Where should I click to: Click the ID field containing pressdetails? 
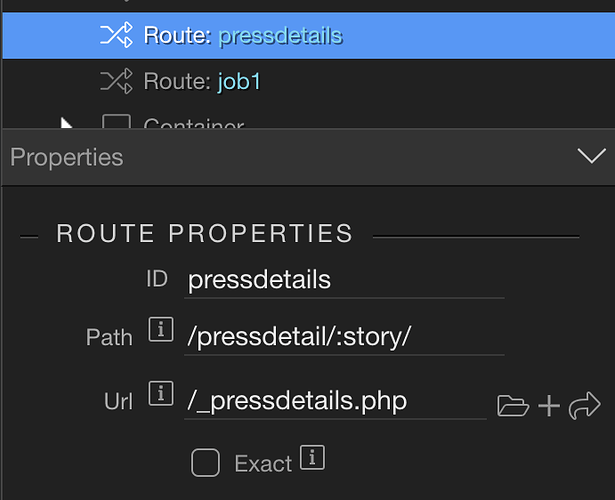point(344,280)
